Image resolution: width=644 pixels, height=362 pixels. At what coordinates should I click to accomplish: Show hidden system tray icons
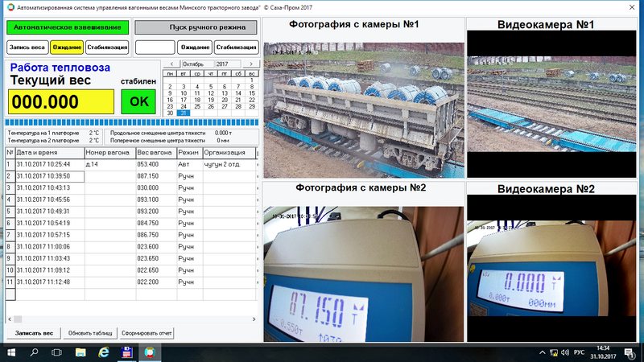coord(542,352)
